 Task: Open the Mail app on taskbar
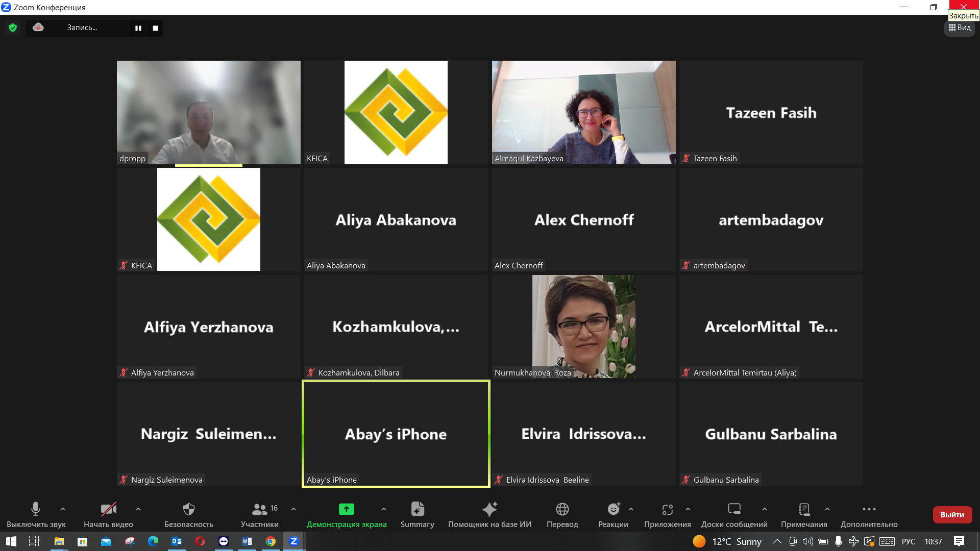tap(106, 541)
